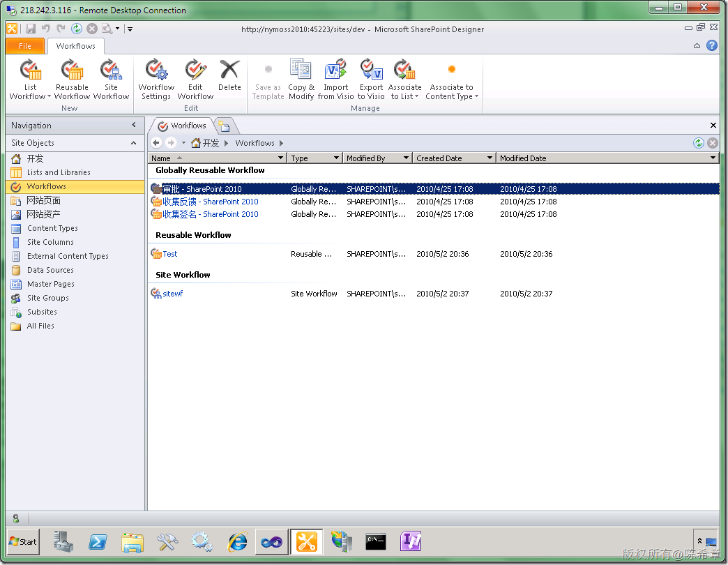Screen dimensions: 728x565
Task: Customize Quick Access Toolbar dropdown
Action: point(130,29)
